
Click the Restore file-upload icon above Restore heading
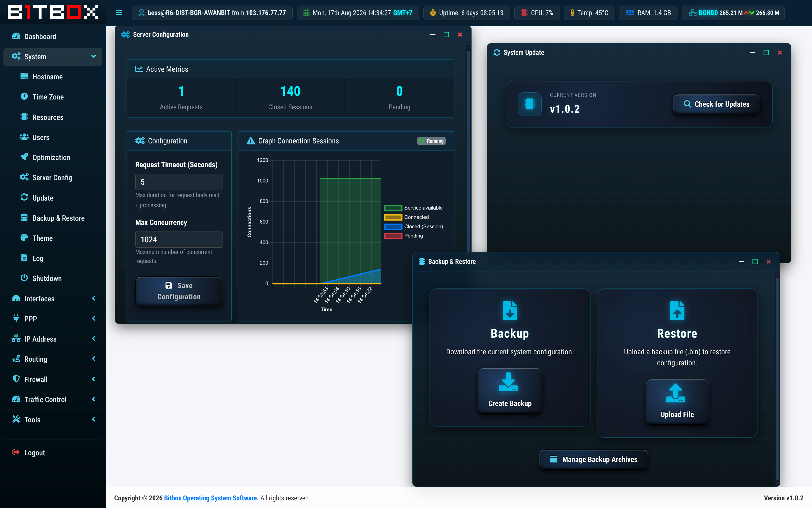677,311
